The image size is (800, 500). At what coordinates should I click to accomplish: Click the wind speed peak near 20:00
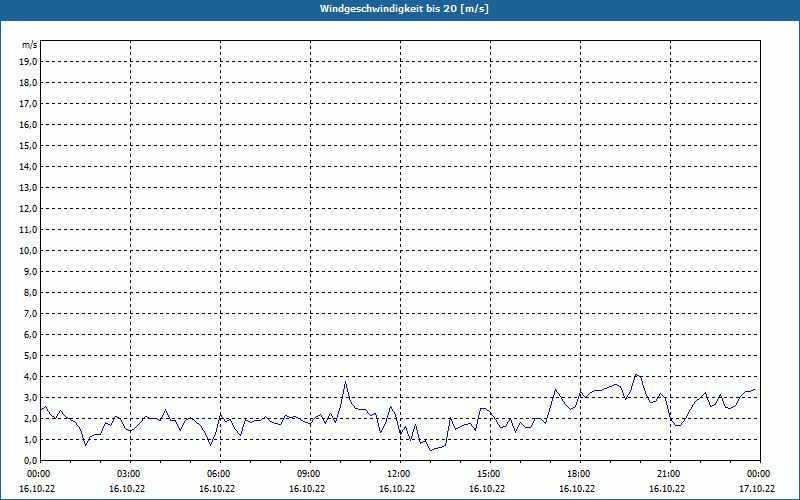coord(636,375)
